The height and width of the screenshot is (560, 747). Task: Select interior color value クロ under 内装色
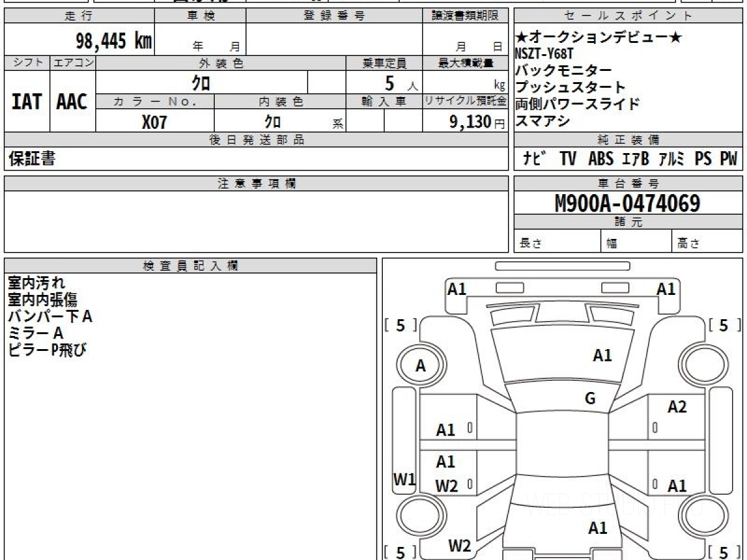tap(272, 121)
